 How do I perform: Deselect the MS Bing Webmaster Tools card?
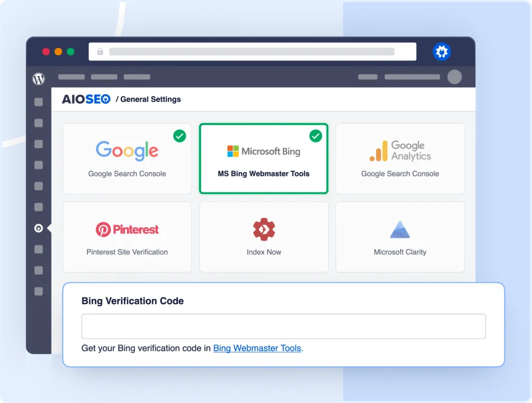tap(263, 159)
